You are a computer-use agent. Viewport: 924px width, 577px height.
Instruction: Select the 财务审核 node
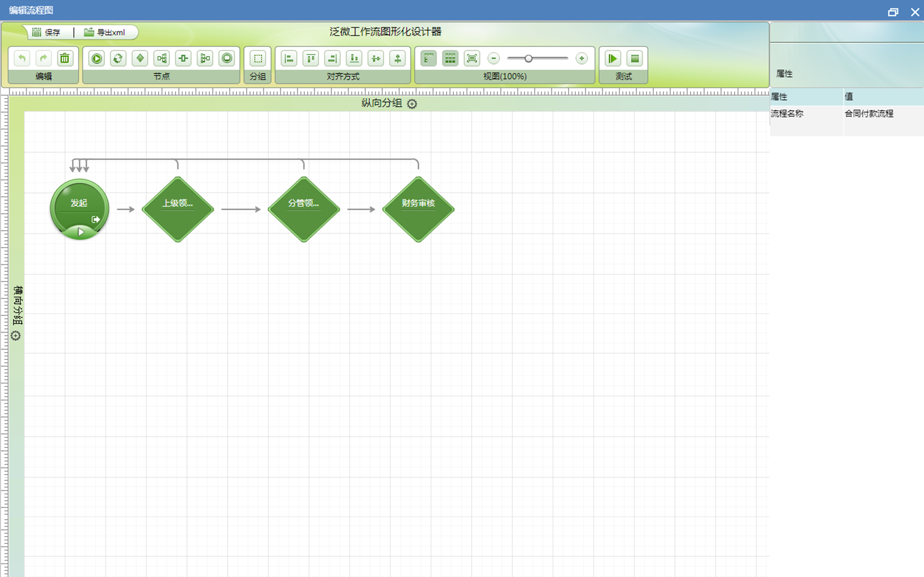click(418, 209)
